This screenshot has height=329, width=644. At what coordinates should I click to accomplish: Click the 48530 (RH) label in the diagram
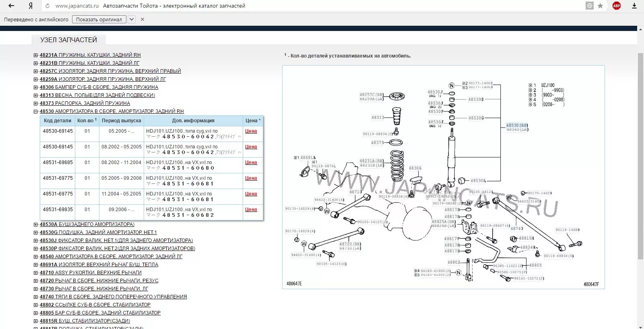(x=517, y=125)
